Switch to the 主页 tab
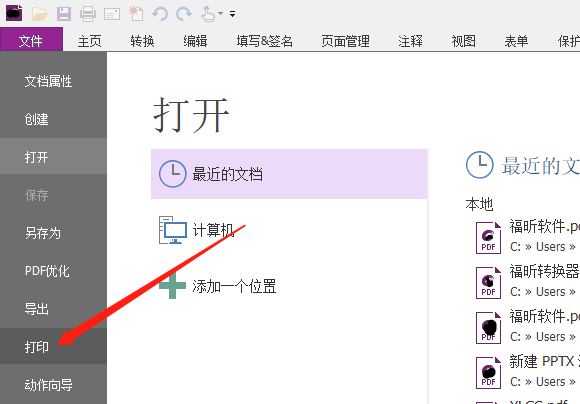Screen dimensions: 580x404 tap(89, 41)
